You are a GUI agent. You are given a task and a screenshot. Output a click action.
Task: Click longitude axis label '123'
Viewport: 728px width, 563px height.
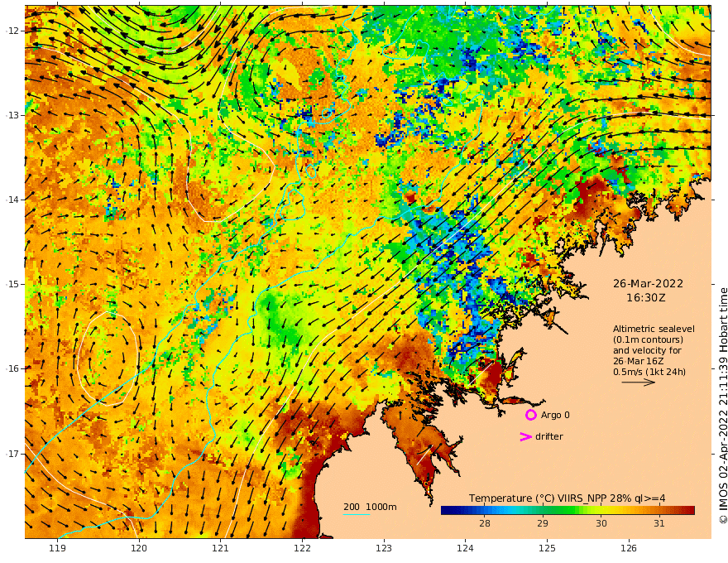(384, 549)
